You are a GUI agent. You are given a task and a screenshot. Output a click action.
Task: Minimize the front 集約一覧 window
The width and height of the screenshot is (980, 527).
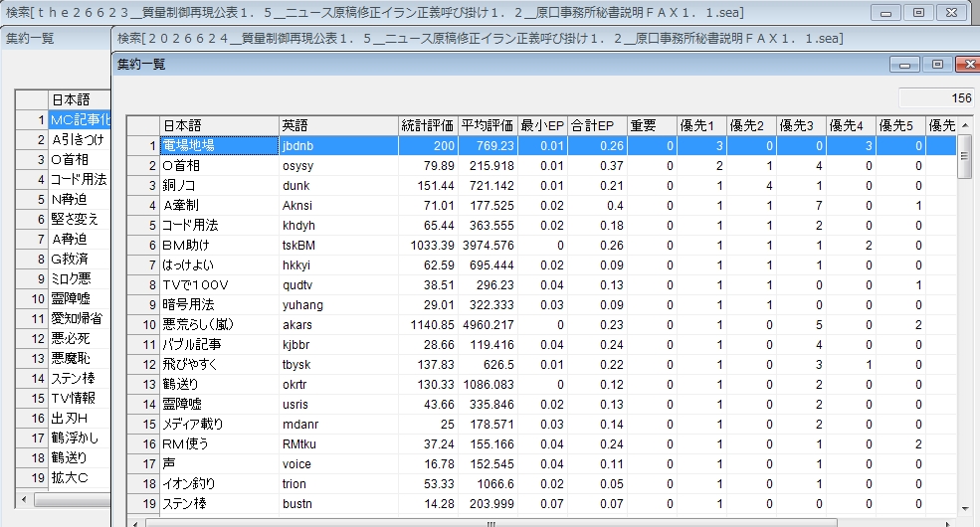tap(904, 65)
